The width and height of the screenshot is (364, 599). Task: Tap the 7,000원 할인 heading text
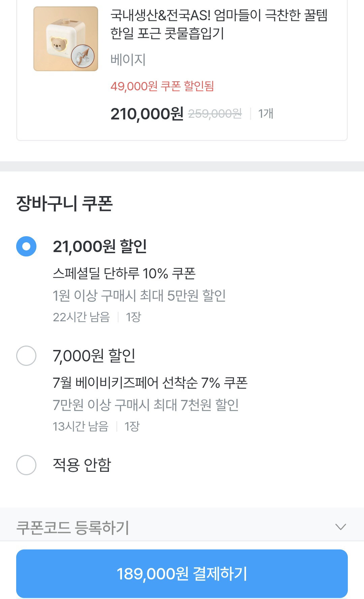[x=94, y=356]
